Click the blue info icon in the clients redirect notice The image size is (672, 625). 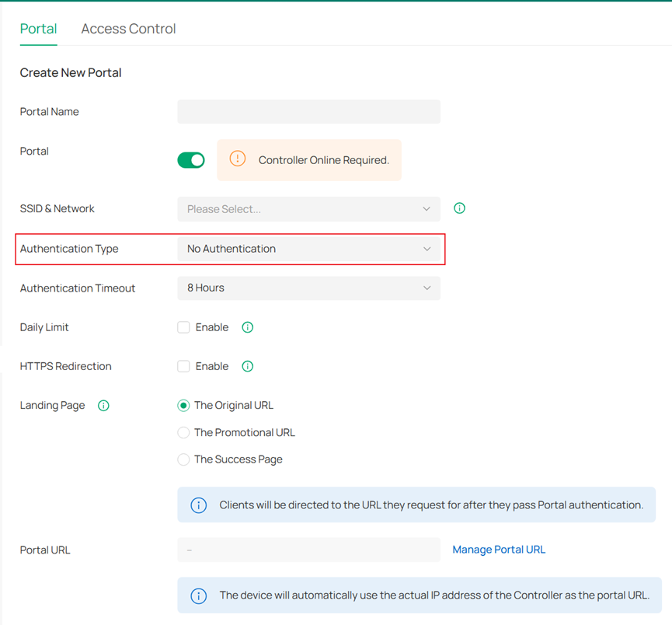[x=199, y=505]
